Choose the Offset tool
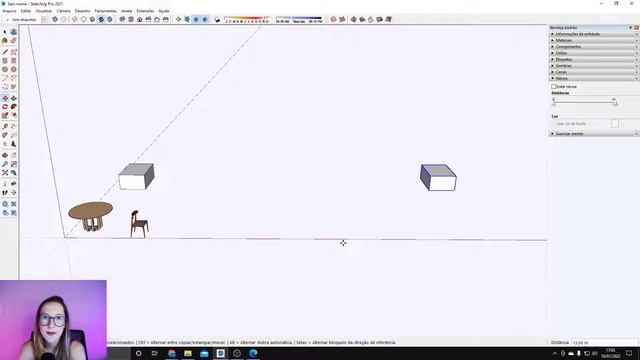640x360 pixels. tap(13, 116)
